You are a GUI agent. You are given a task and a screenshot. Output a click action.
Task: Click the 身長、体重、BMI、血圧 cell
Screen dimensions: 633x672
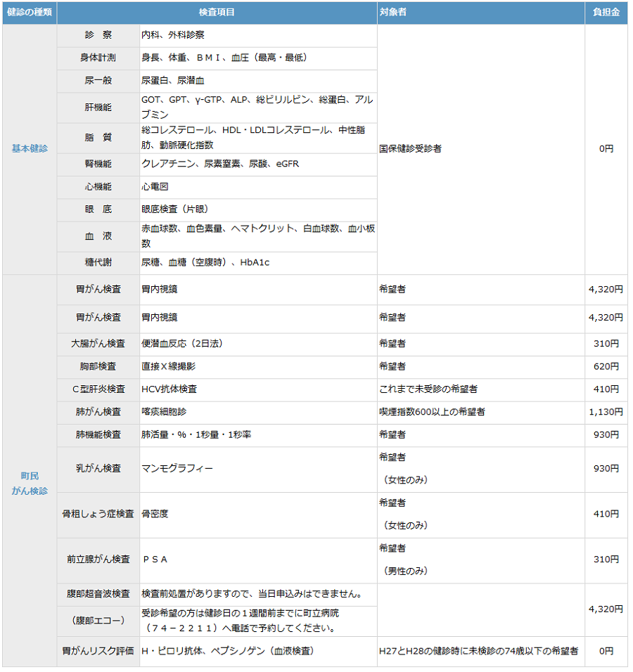coord(259,58)
